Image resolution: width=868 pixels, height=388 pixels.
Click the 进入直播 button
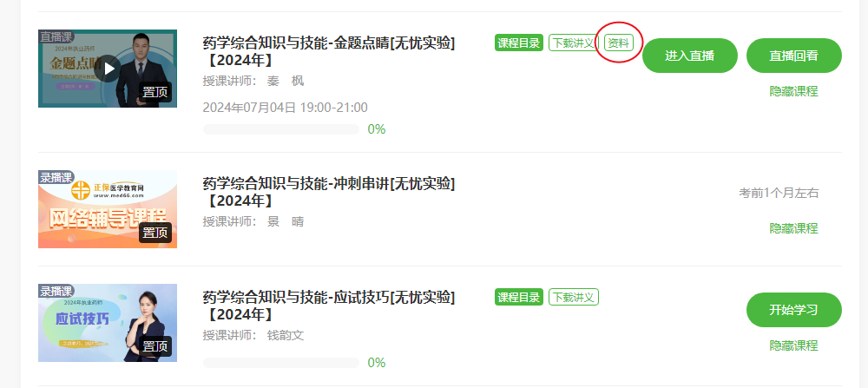pyautogui.click(x=690, y=56)
